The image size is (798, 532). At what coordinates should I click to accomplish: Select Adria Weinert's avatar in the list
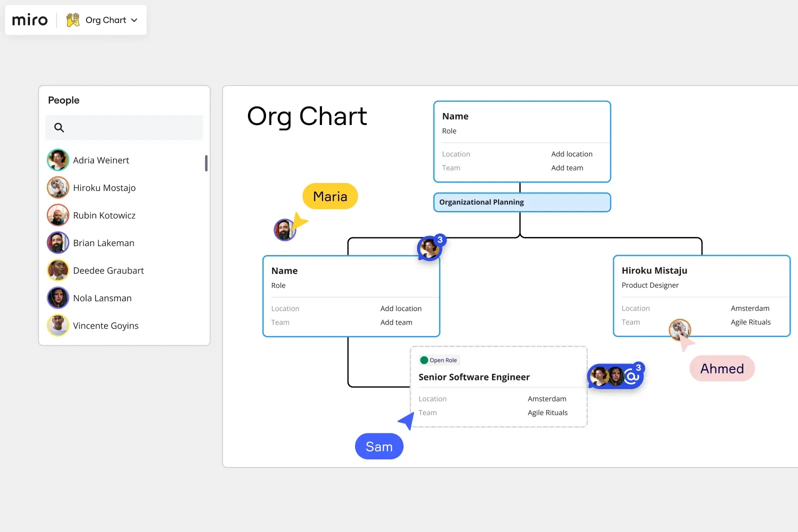58,160
